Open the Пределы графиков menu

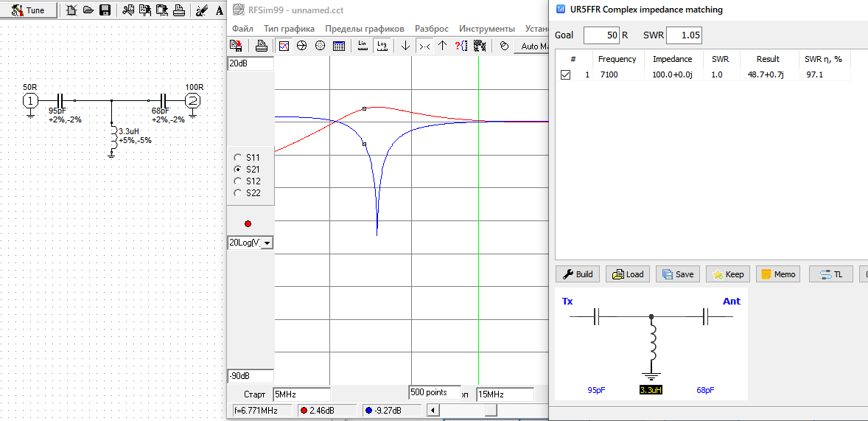(x=365, y=29)
